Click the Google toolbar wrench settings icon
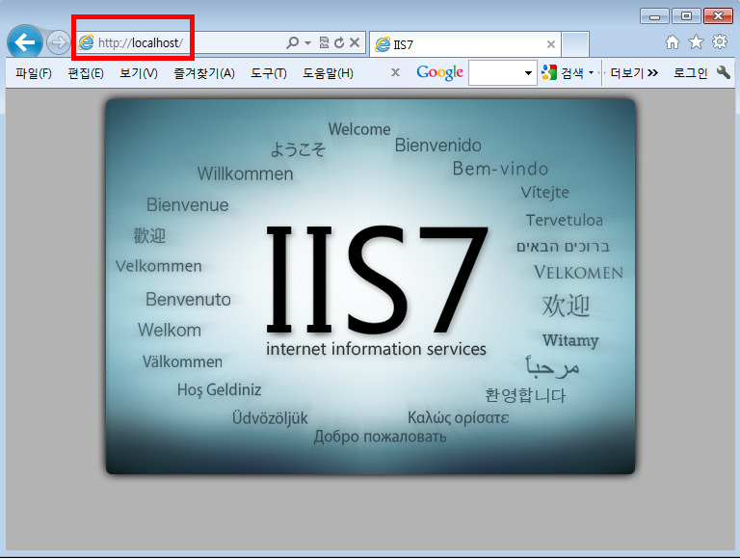740x560 pixels. pos(724,72)
